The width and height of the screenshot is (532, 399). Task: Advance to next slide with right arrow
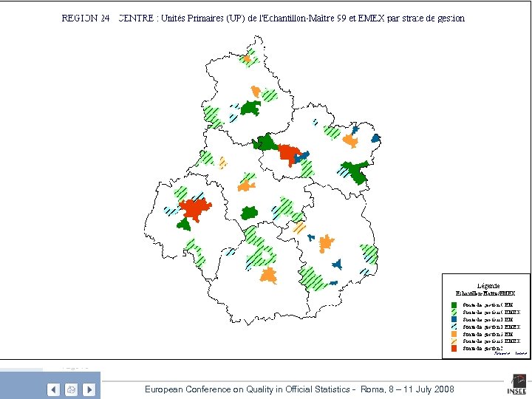click(x=89, y=389)
